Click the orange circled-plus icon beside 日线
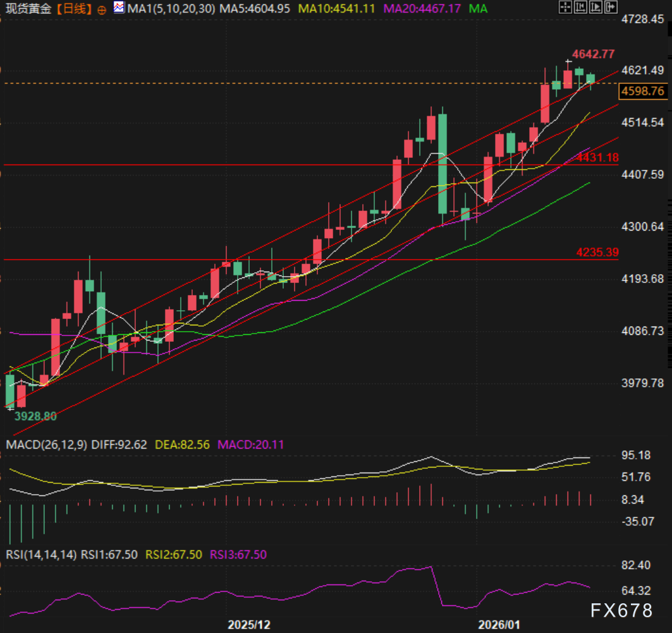This screenshot has width=672, height=633. click(102, 10)
